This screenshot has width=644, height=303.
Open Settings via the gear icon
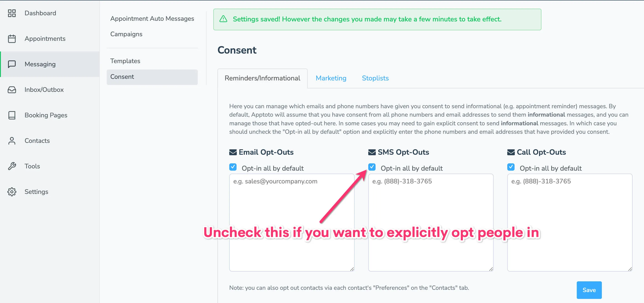[x=12, y=192]
